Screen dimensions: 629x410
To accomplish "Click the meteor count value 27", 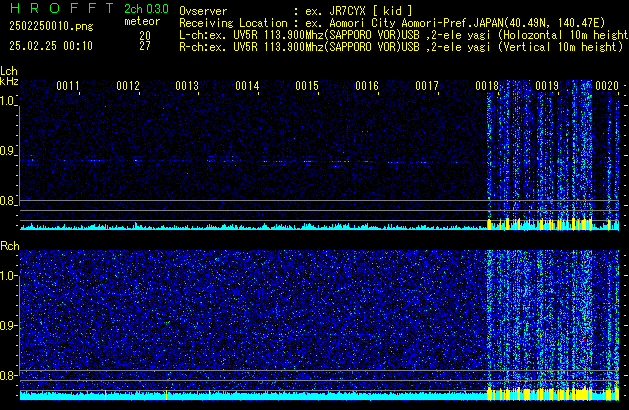I will 145,46.
